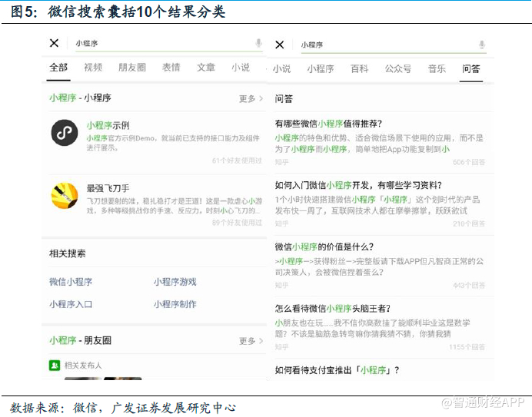Viewport: 532px width, 417px height.
Task: Click the 小程序 - 朋友圈 section heading
Action: pyautogui.click(x=80, y=340)
